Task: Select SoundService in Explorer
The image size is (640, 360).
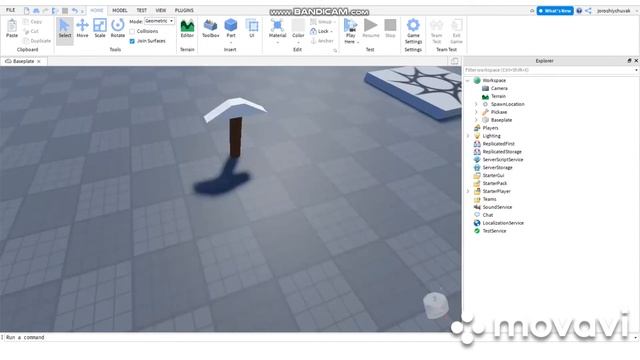Action: click(497, 207)
